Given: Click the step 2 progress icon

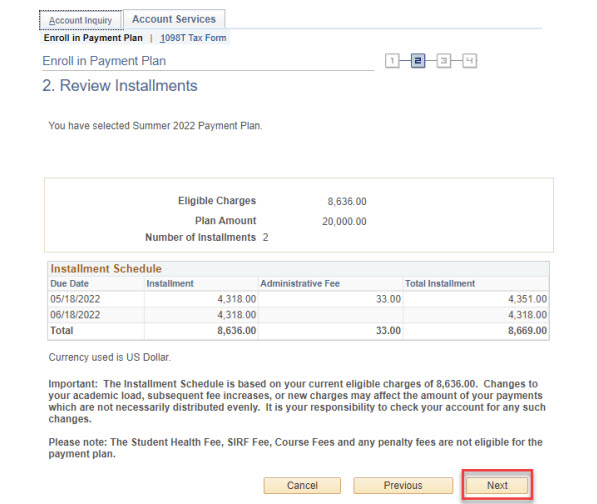Looking at the screenshot, I should [x=418, y=61].
